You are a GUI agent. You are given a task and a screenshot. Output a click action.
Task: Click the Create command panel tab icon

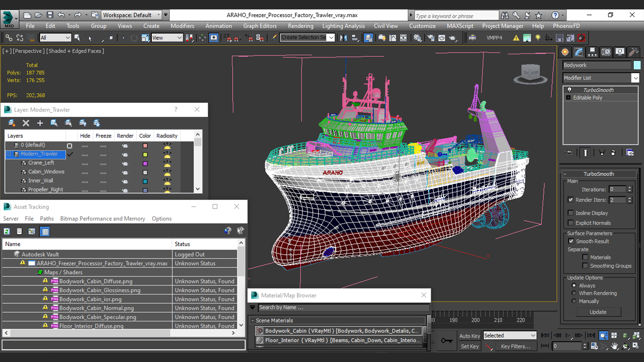click(565, 52)
